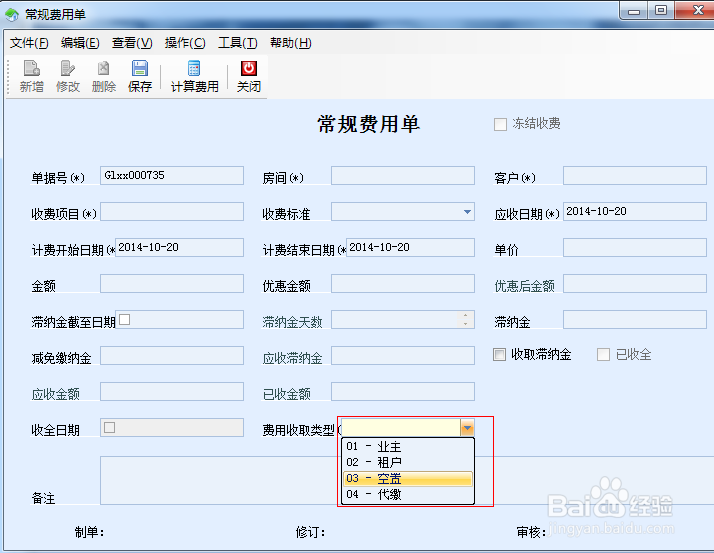The height and width of the screenshot is (553, 714).
Task: Focus the 客户 input field
Action: click(635, 175)
